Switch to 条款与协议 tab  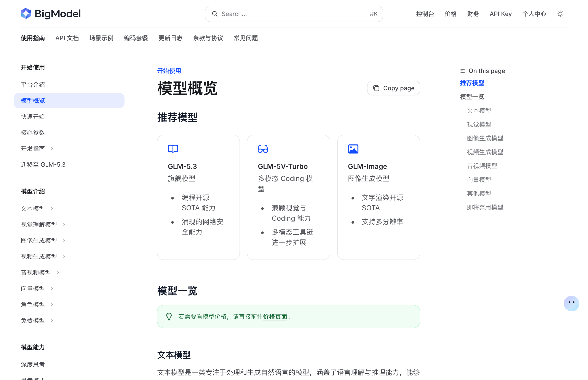pyautogui.click(x=208, y=38)
